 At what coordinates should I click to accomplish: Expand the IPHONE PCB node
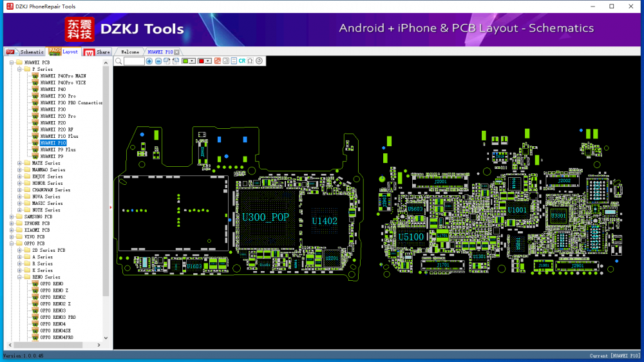point(12,224)
